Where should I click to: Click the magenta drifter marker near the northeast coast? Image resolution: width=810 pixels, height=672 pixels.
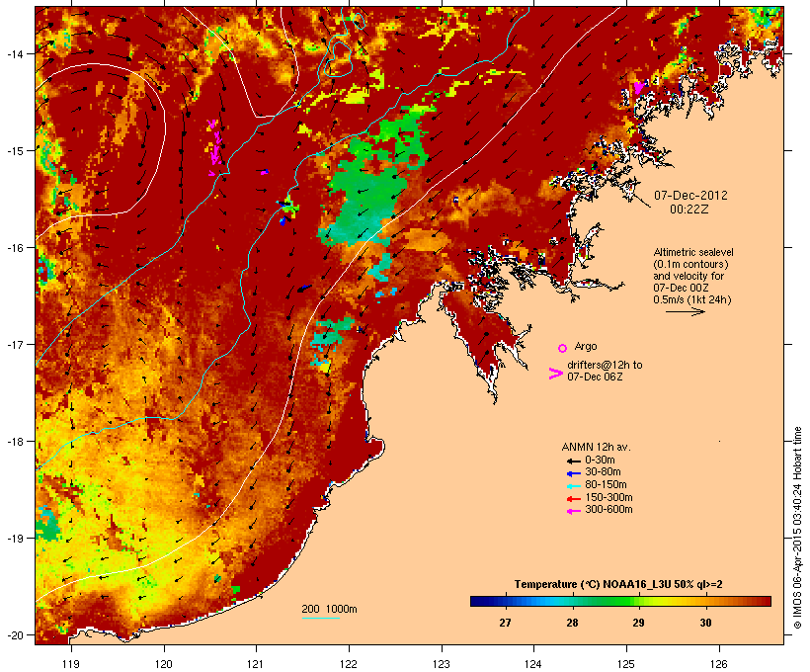click(x=639, y=87)
